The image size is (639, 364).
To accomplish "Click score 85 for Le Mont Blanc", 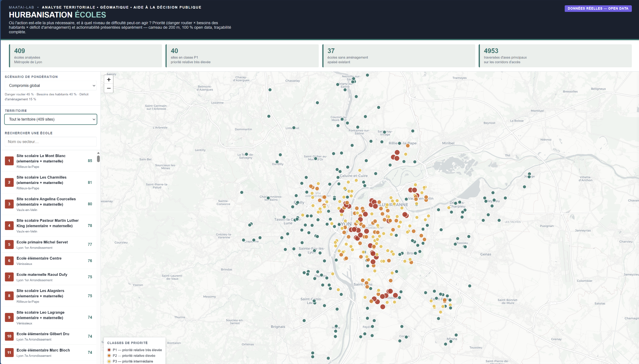I will [90, 161].
